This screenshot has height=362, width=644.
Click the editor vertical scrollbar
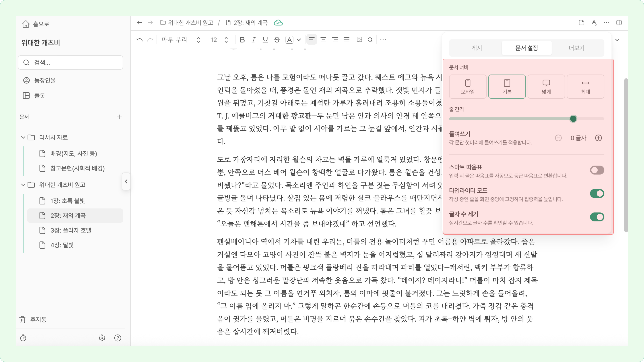click(x=626, y=155)
